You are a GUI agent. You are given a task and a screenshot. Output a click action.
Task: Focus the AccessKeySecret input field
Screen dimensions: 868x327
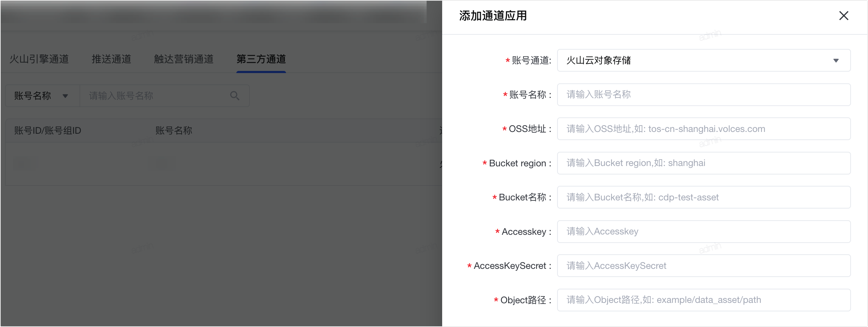point(704,266)
